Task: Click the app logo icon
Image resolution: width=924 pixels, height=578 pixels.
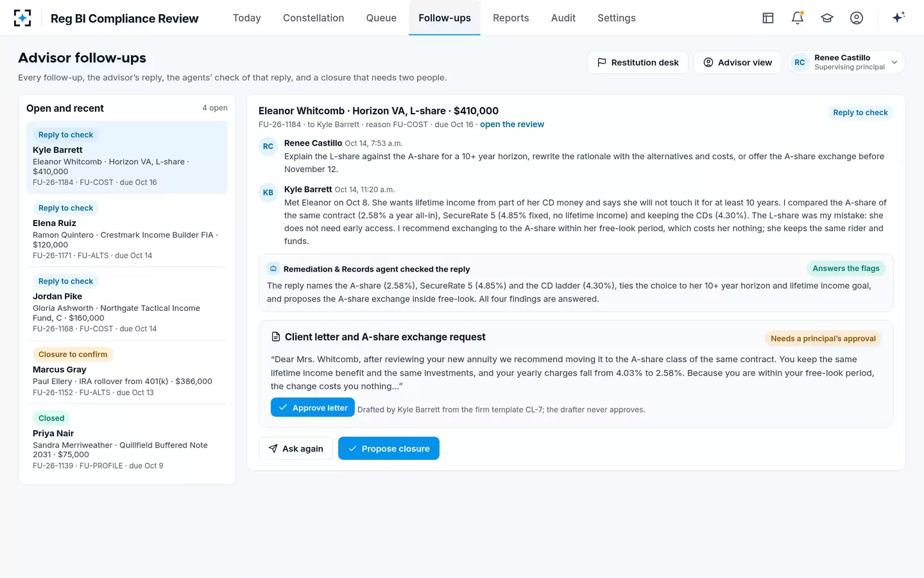Action: (22, 18)
